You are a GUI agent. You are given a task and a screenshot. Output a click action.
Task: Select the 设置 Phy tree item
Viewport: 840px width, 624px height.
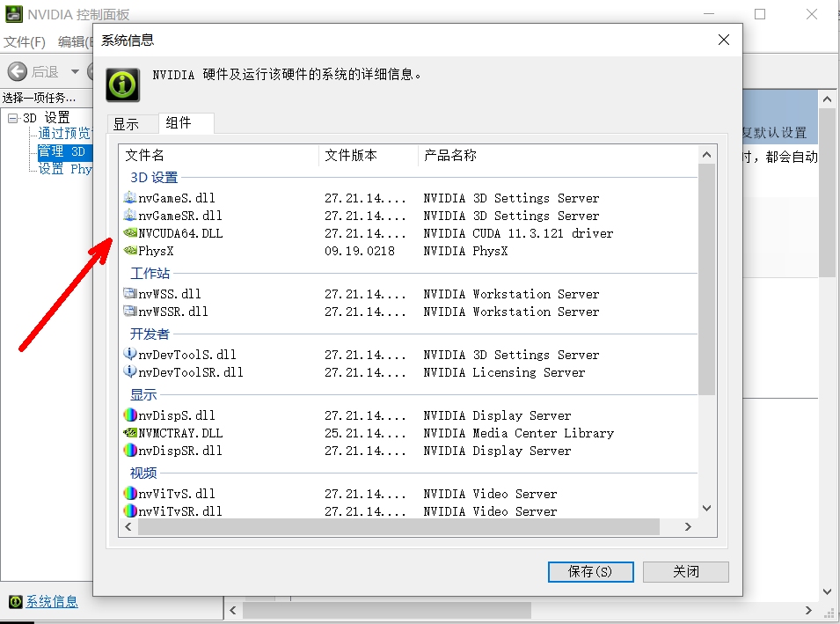65,169
